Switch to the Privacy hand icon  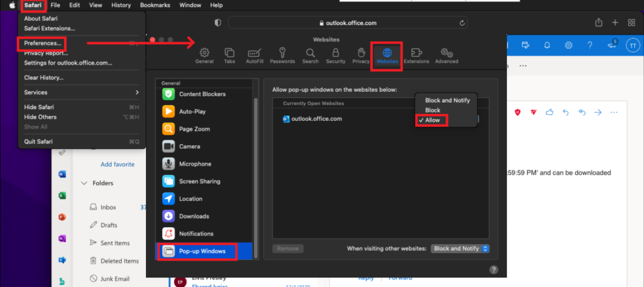coord(361,55)
